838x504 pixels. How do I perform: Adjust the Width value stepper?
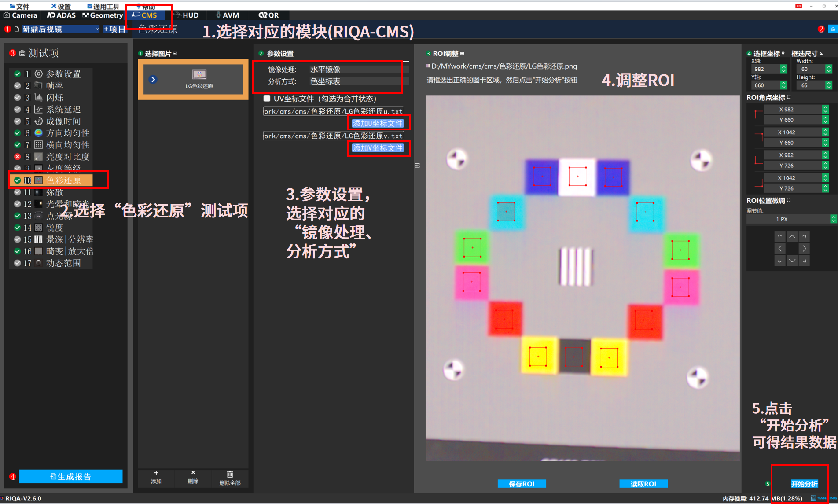point(828,69)
